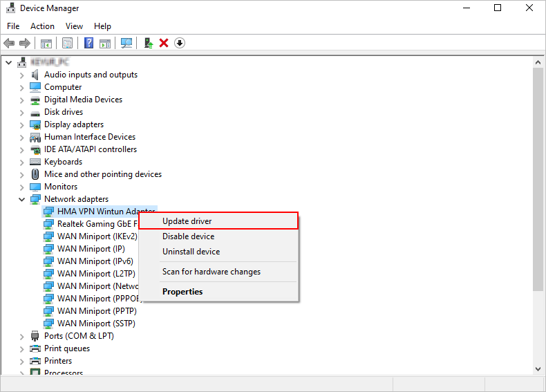Select the Computer label
Viewport: 546px width, 392px height.
pyautogui.click(x=63, y=87)
